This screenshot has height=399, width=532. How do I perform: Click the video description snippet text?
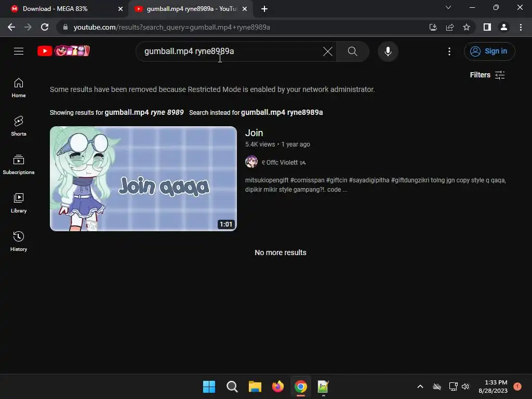pyautogui.click(x=376, y=184)
